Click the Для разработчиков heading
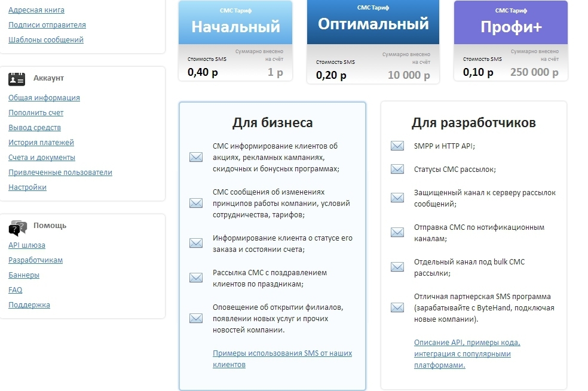Image resolution: width=588 pixels, height=391 pixels. click(474, 123)
